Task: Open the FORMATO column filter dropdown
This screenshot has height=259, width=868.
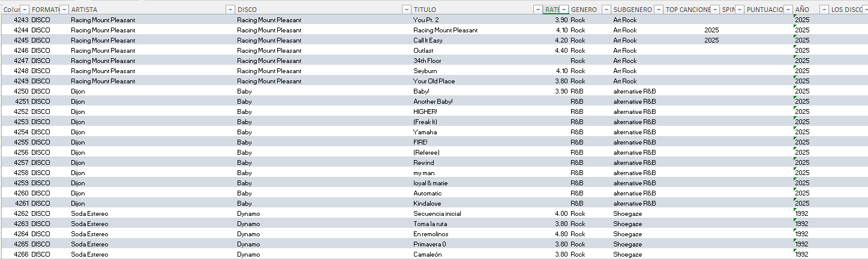Action: [x=64, y=10]
